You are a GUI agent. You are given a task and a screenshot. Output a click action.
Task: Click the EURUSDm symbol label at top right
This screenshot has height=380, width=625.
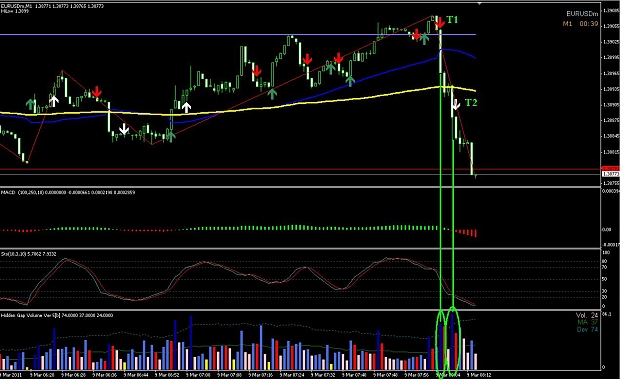click(582, 14)
